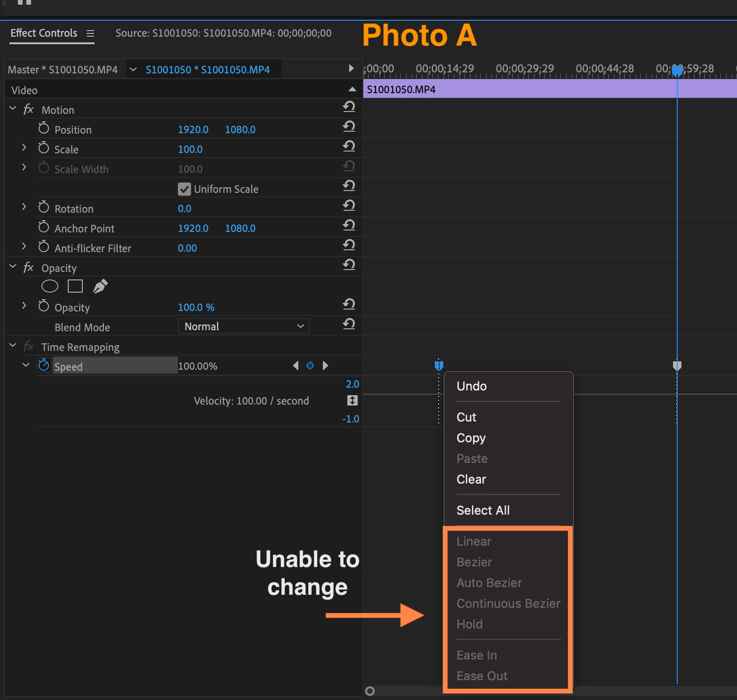Image resolution: width=737 pixels, height=700 pixels.
Task: Toggle the Rotation stopwatch animation icon
Action: coord(44,207)
